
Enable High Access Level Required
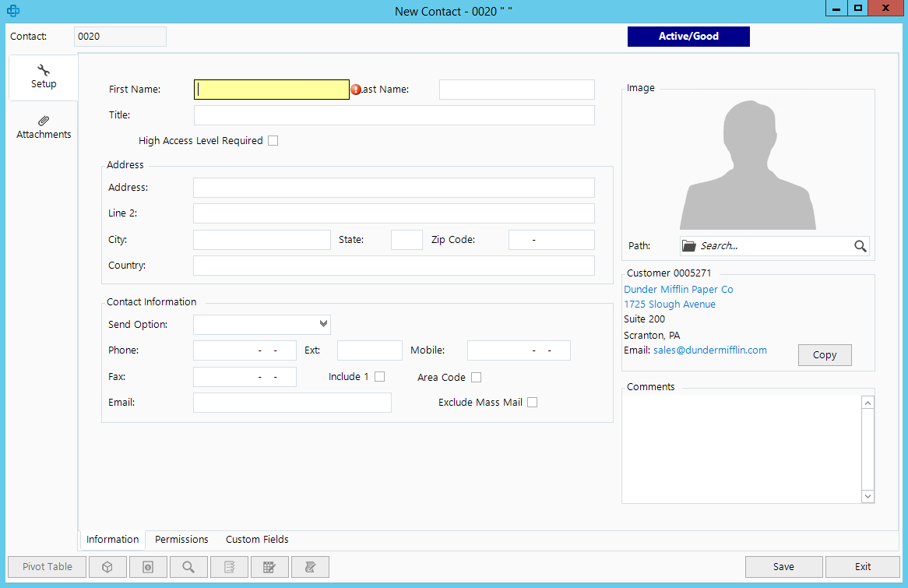273,140
